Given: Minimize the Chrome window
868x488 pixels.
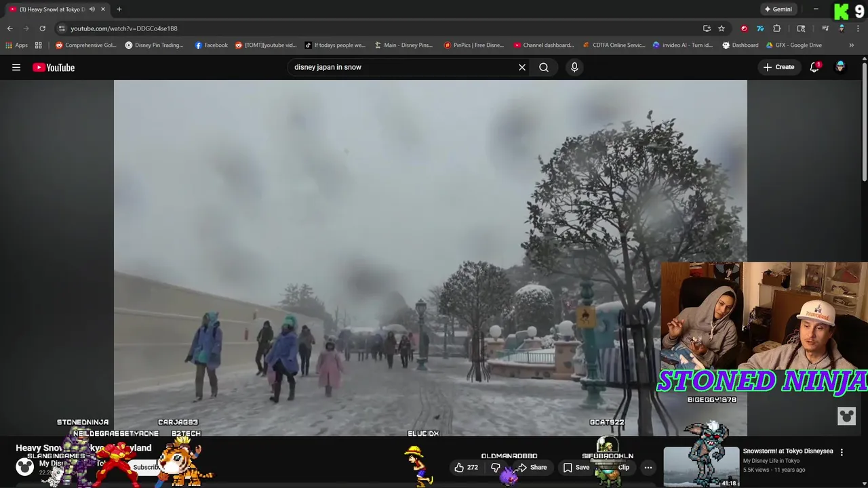Looking at the screenshot, I should point(816,9).
